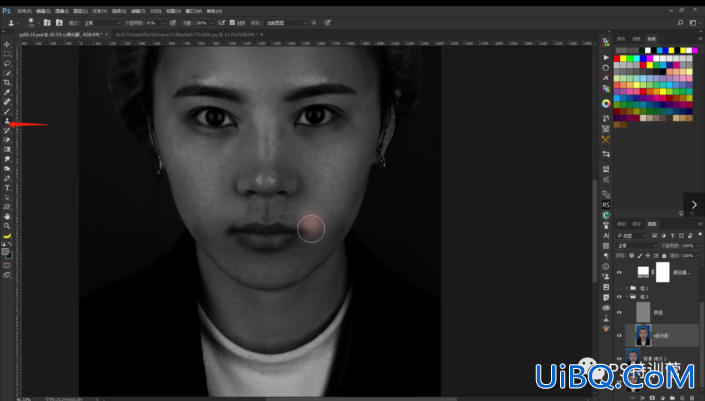705x401 pixels.
Task: Select the Shape tool
Action: (7, 207)
